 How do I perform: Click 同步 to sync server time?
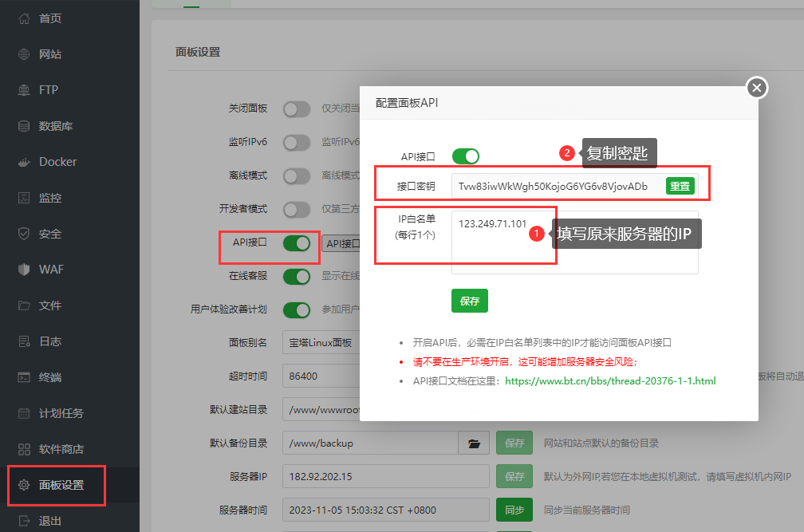coord(514,508)
